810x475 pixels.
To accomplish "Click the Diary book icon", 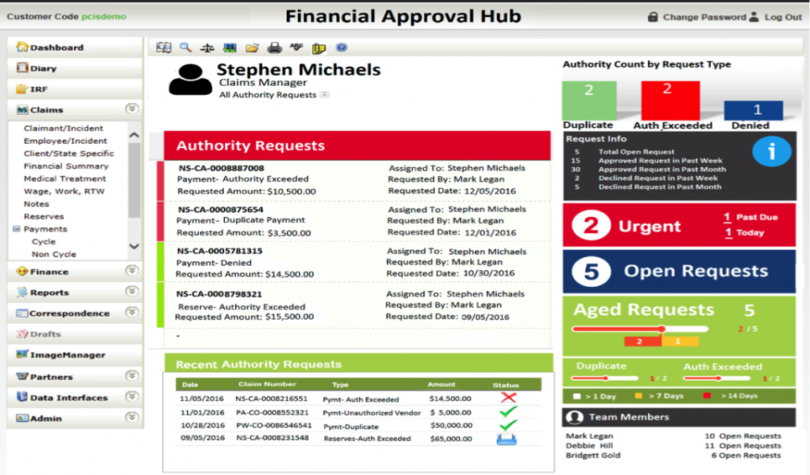I will (22, 68).
